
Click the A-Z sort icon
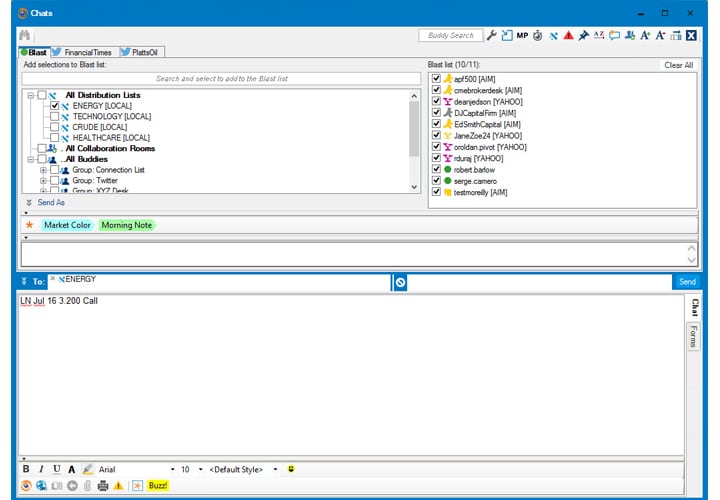click(599, 35)
